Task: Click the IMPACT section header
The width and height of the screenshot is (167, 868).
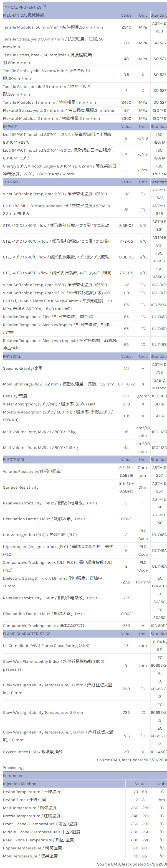Action: pyautogui.click(x=10, y=126)
